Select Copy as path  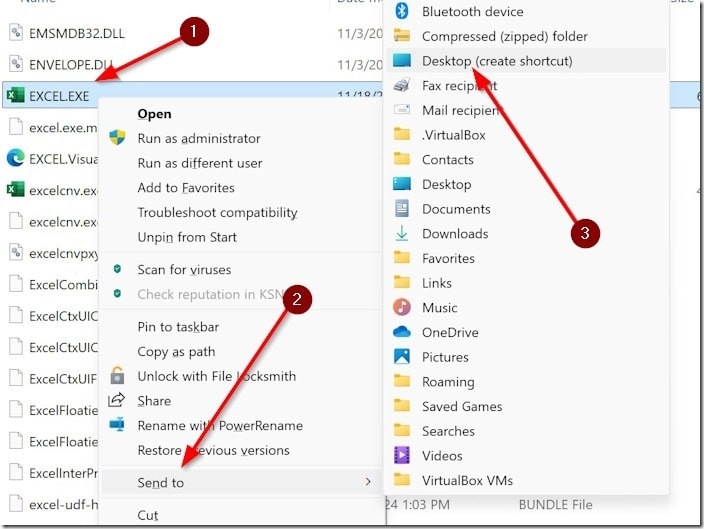[176, 352]
